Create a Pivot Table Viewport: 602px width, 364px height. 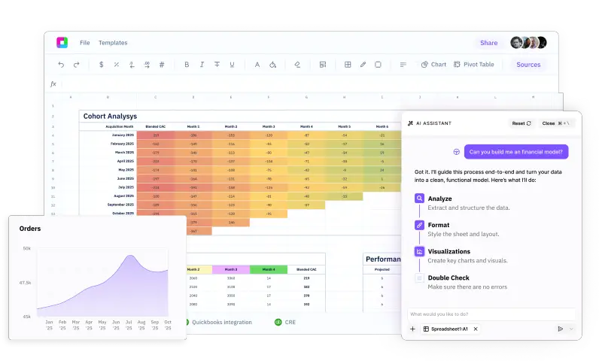pos(474,65)
